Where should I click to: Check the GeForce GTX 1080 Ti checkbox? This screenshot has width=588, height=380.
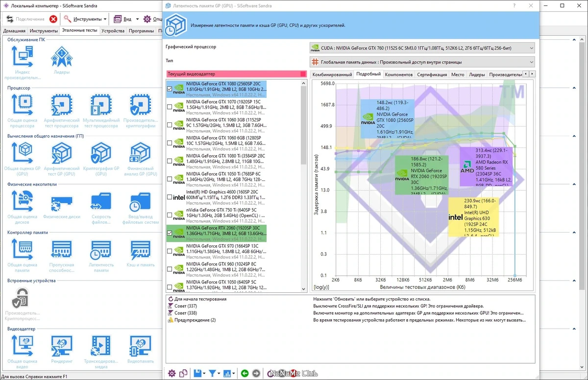tap(170, 161)
